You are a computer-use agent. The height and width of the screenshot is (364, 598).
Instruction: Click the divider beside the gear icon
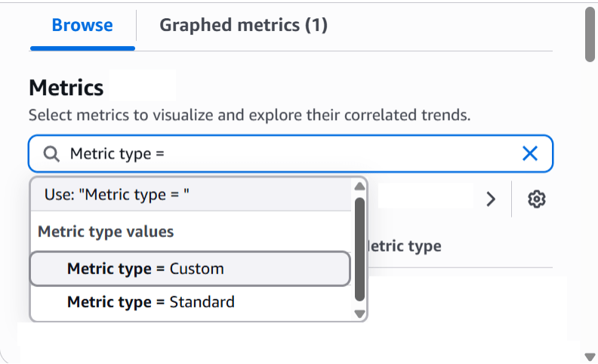[512, 199]
